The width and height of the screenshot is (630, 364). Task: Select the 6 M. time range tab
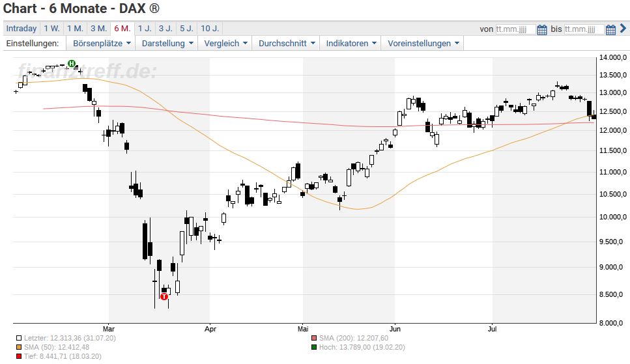tap(122, 29)
